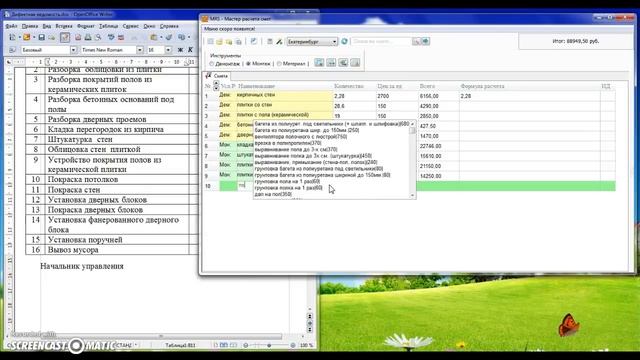Click Наименование column header

tap(256, 87)
